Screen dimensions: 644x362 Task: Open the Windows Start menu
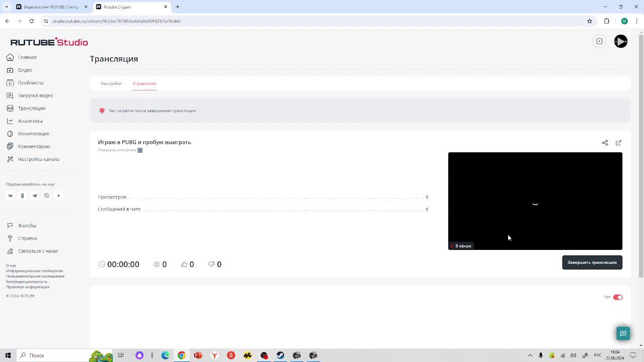tap(8, 355)
